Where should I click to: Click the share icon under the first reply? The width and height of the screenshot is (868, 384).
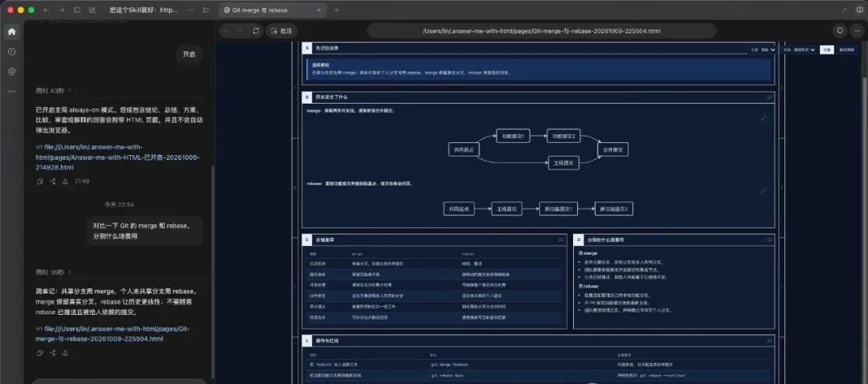52,181
